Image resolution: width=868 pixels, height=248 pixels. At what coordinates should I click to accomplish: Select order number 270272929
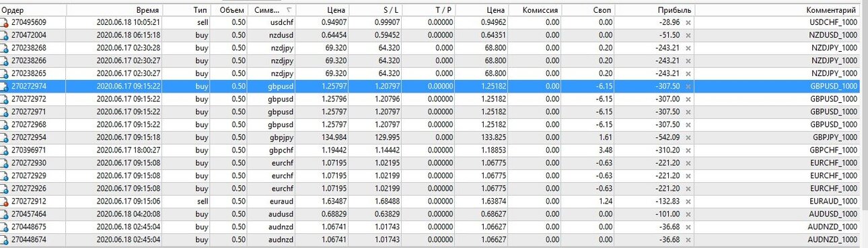coord(29,175)
